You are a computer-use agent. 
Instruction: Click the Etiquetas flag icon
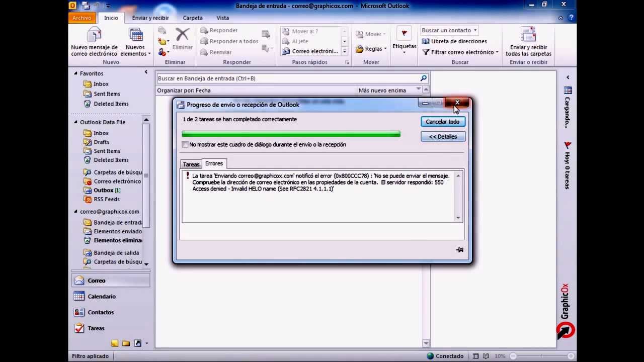[404, 34]
